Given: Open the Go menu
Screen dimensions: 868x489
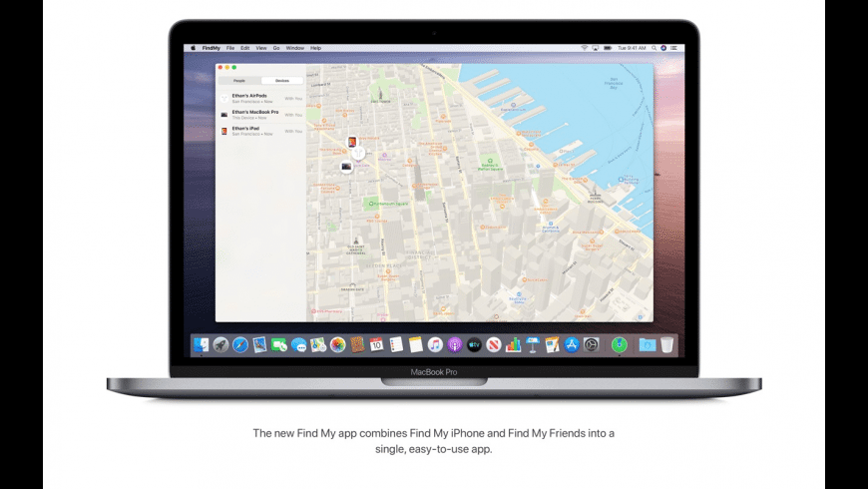Looking at the screenshot, I should click(276, 48).
